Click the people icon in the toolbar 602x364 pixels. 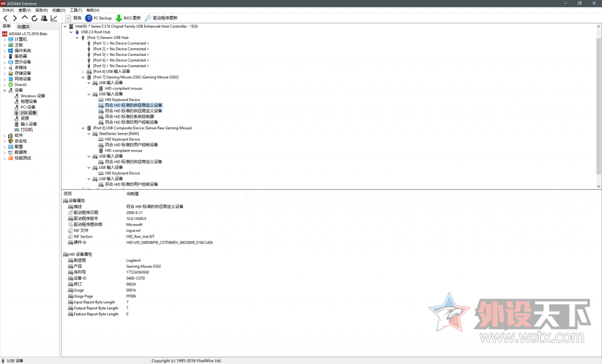[x=44, y=18]
